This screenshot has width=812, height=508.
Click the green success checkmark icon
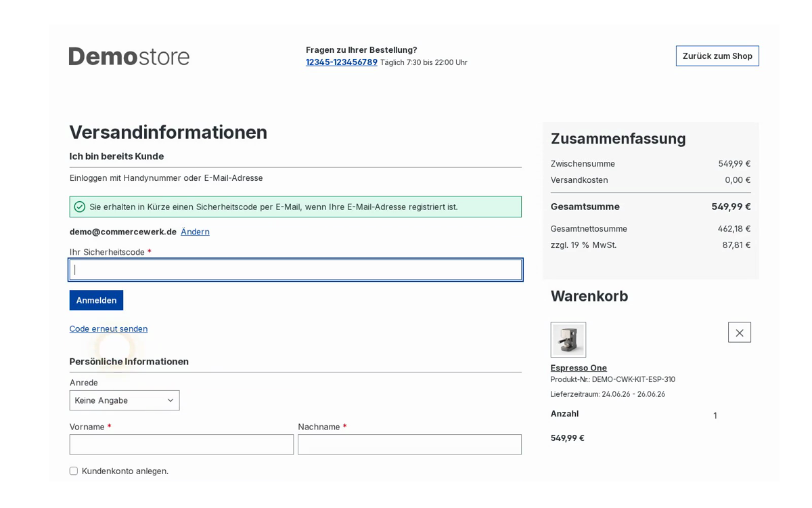pyautogui.click(x=80, y=207)
